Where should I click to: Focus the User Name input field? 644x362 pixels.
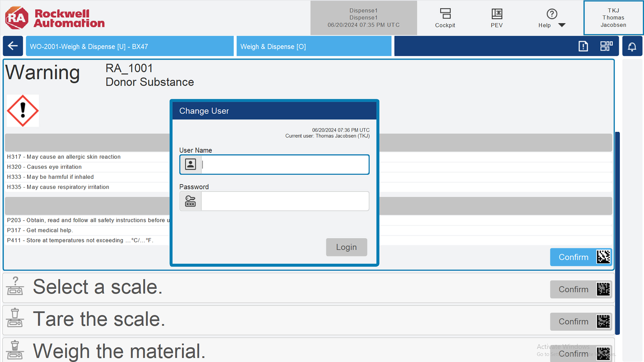pos(285,164)
